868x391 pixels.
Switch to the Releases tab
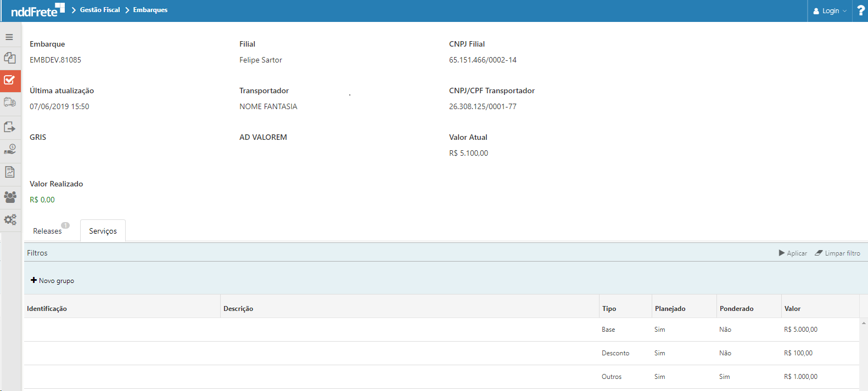click(48, 231)
